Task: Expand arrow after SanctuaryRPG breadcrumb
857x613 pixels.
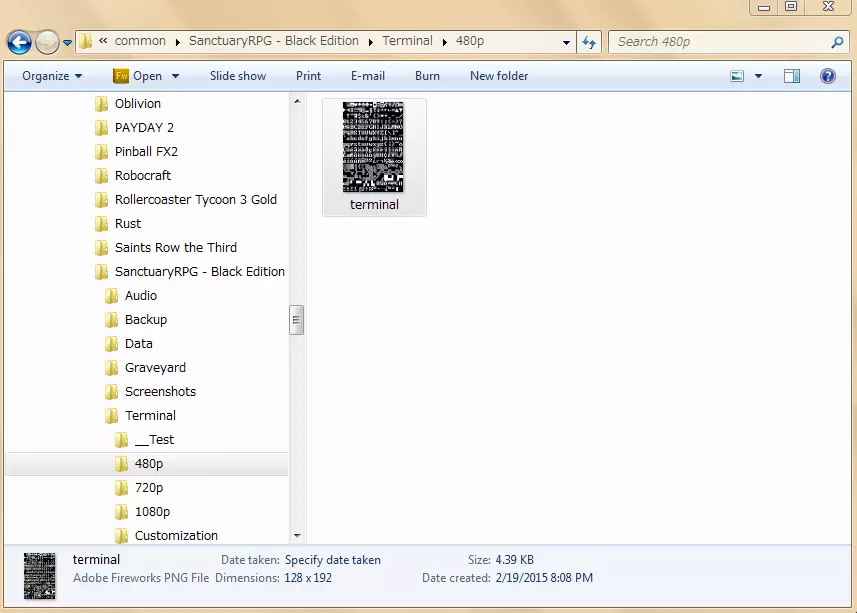Action: (371, 42)
